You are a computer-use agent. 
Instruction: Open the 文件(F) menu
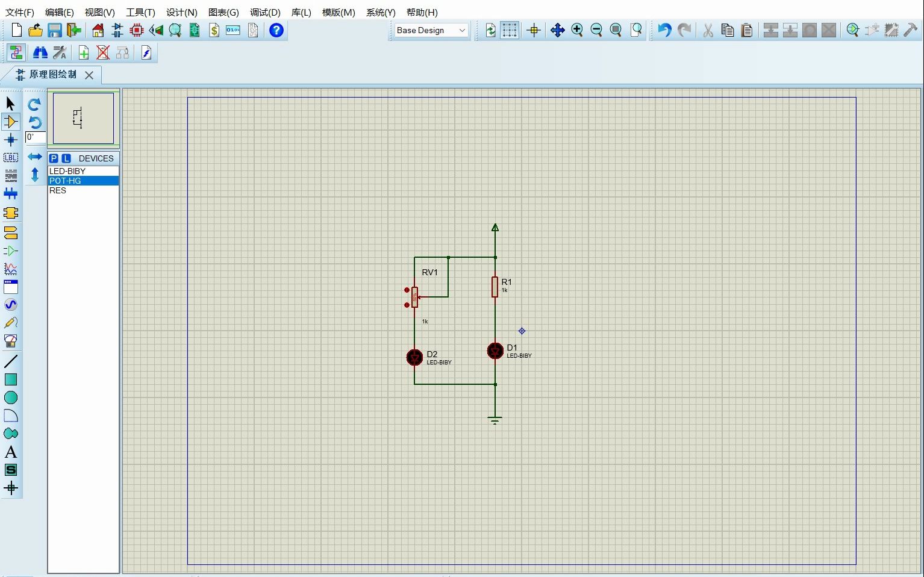coord(20,12)
